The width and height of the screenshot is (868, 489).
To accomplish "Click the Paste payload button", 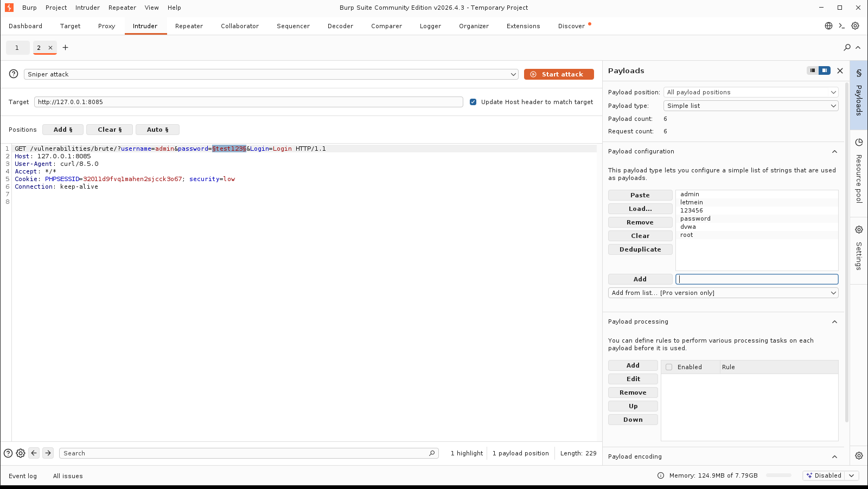I will pyautogui.click(x=640, y=195).
